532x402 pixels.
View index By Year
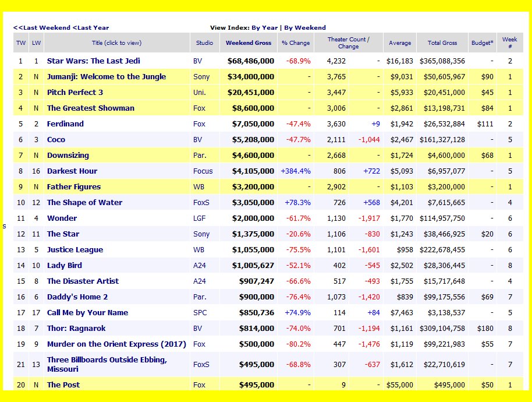tap(265, 28)
